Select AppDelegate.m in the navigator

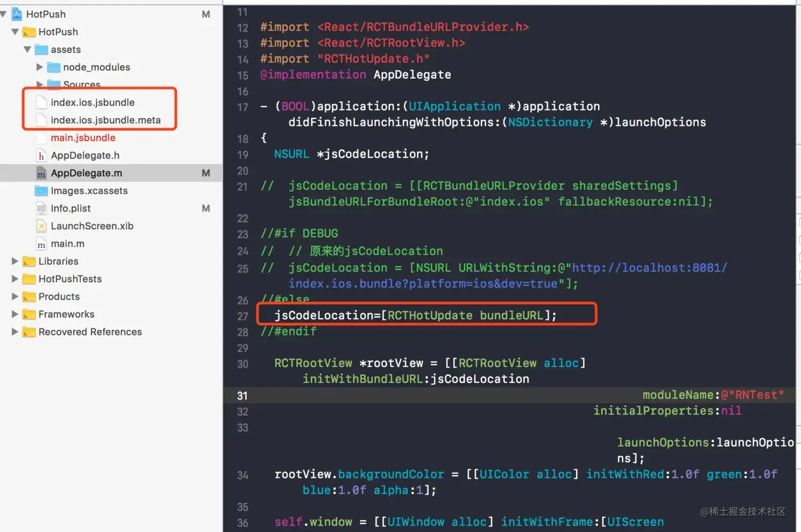(111, 173)
